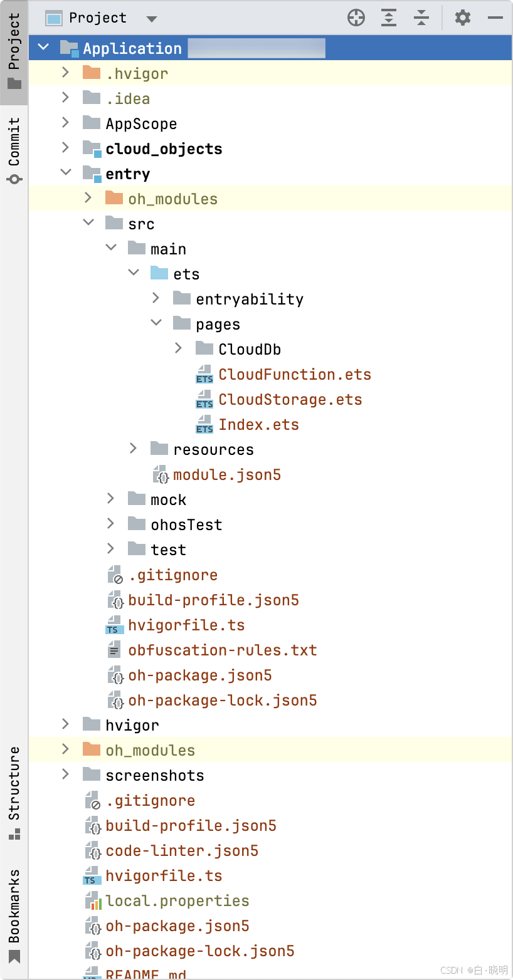Click the orange .hvigor folder icon

coord(92,73)
